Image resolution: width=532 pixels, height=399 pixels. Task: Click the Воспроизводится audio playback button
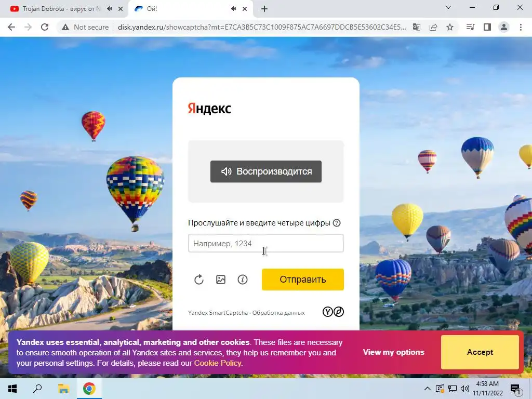pos(266,171)
